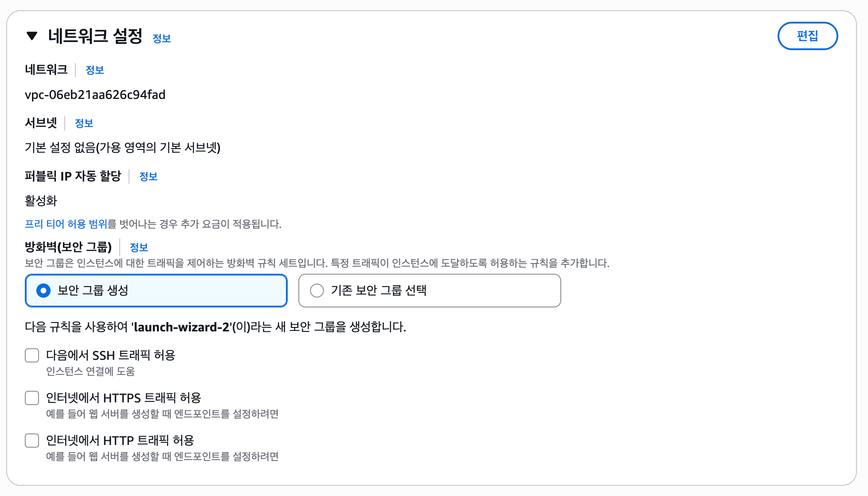868x496 pixels.
Task: Open 정보 link beside 퍼블릭 IP 자동 할당
Action: point(149,177)
